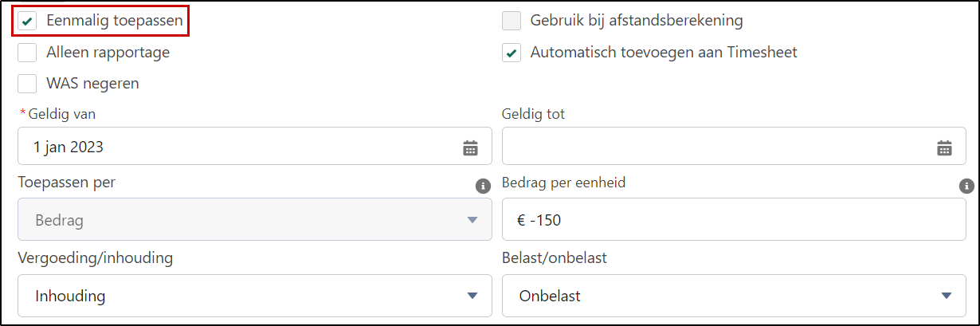
Task: Expand the Toepassen per Bedrag dropdown
Action: coord(255,219)
